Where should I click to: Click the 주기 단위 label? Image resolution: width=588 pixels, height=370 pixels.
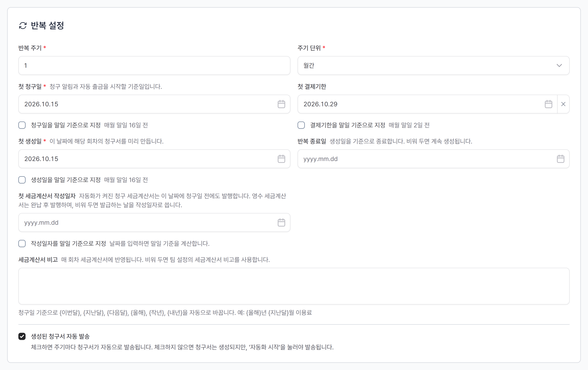click(309, 48)
